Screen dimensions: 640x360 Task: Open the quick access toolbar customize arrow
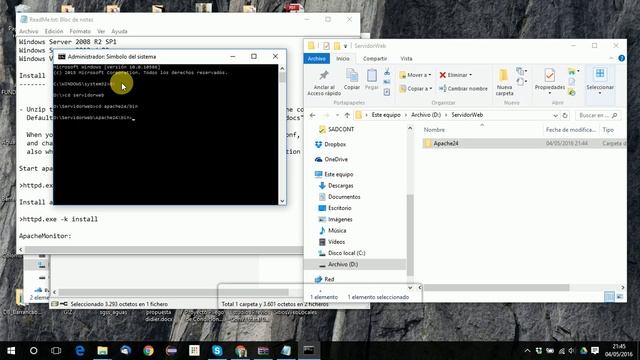click(x=345, y=46)
